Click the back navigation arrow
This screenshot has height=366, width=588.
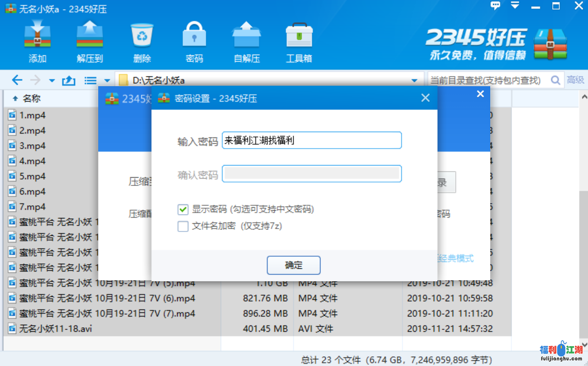17,80
